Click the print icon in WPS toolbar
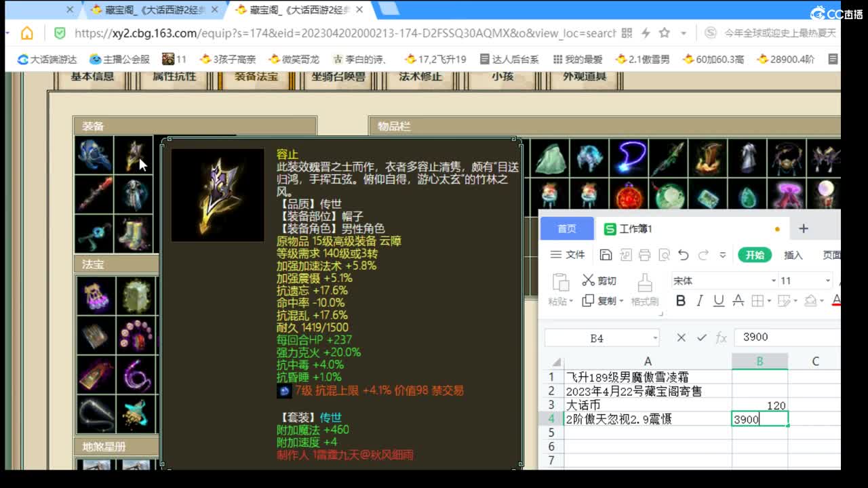Screen dimensions: 868x488 [645, 255]
